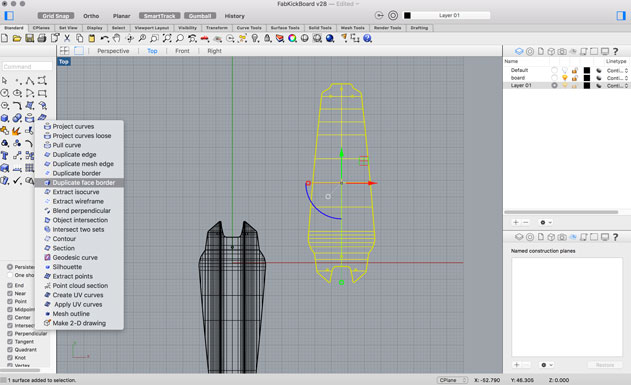Image resolution: width=631 pixels, height=385 pixels.
Task: Click the single-viewport maximize icon
Action: (79, 51)
